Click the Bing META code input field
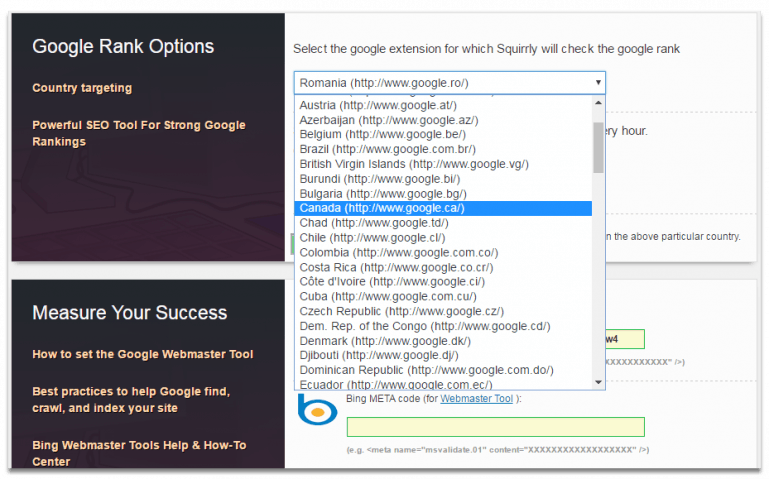The image size is (769, 479). [x=495, y=427]
